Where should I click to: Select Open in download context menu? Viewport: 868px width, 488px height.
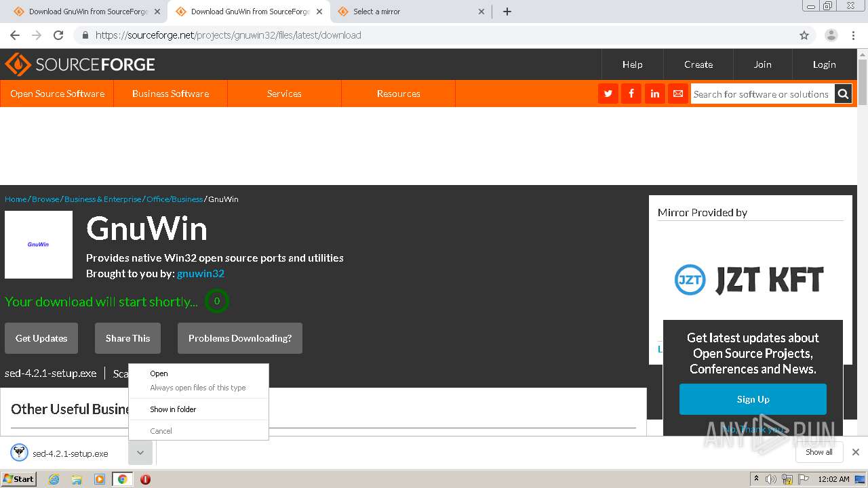[199, 373]
